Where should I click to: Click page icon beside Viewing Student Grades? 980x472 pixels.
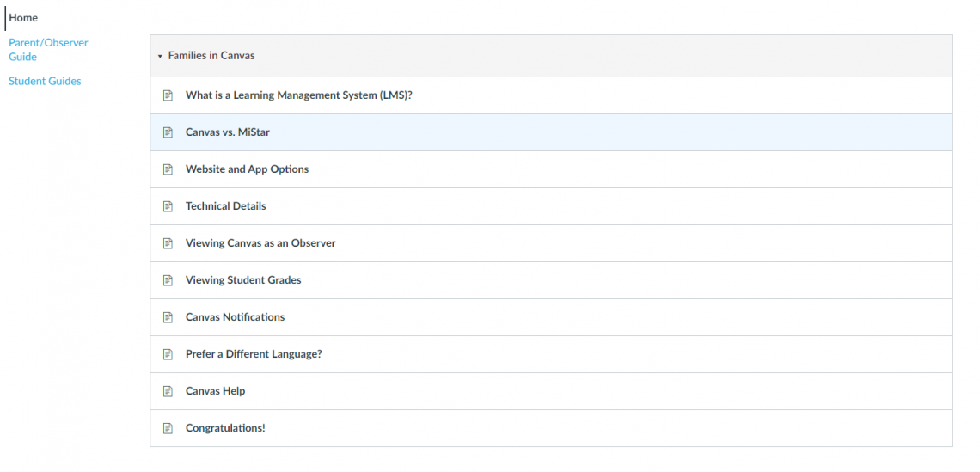tap(168, 280)
